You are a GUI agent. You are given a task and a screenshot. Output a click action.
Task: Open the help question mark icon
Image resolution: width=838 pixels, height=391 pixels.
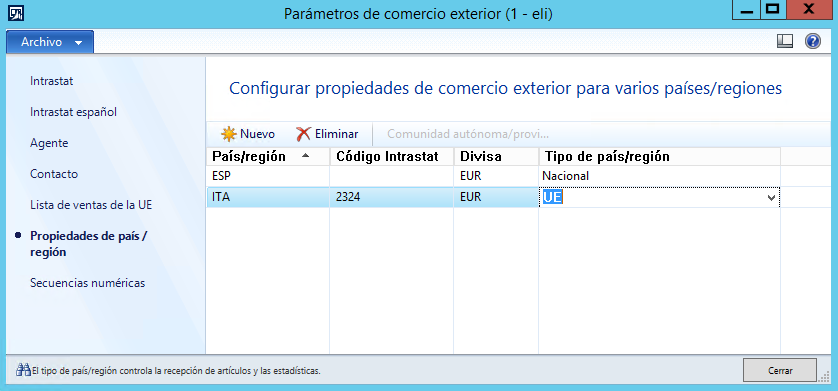[x=812, y=41]
